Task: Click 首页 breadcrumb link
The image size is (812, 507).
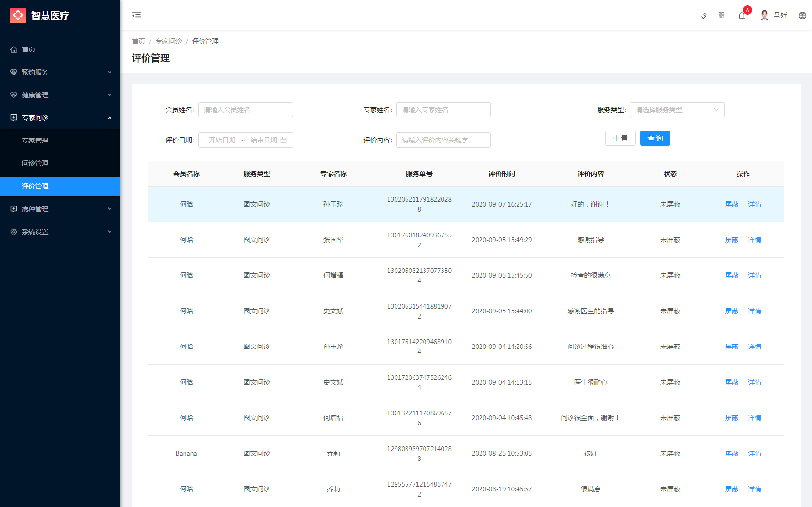Action: click(138, 41)
